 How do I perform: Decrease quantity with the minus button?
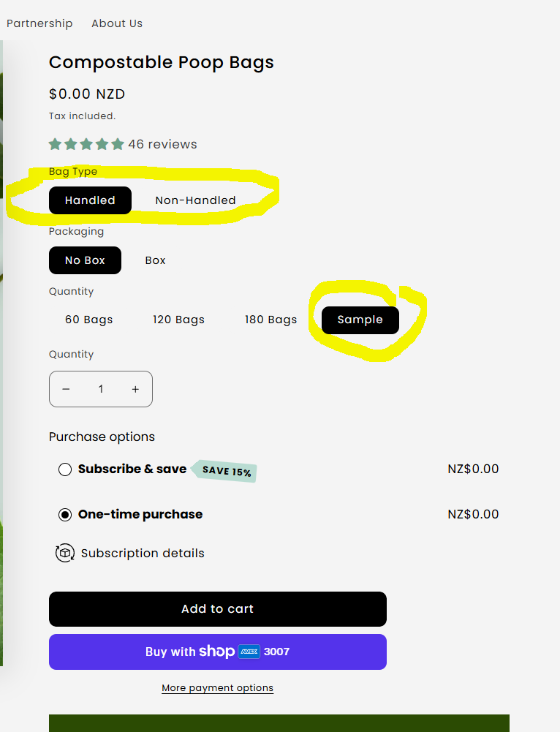(x=66, y=389)
